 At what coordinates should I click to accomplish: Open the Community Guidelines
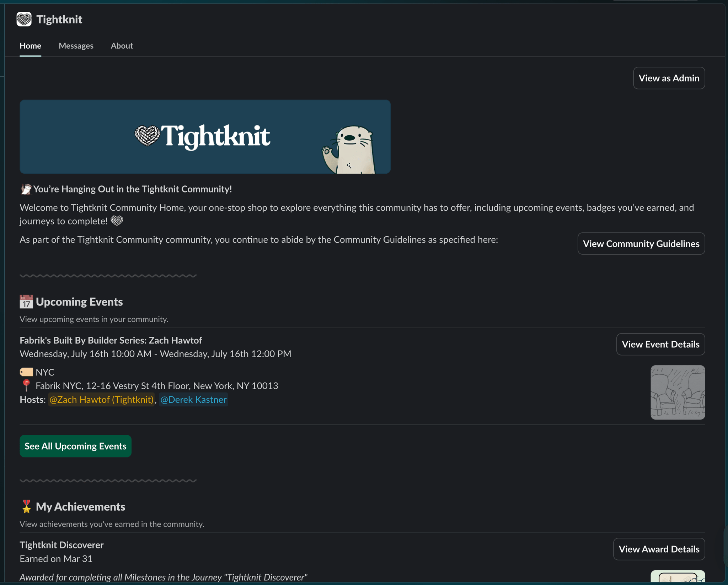(641, 244)
